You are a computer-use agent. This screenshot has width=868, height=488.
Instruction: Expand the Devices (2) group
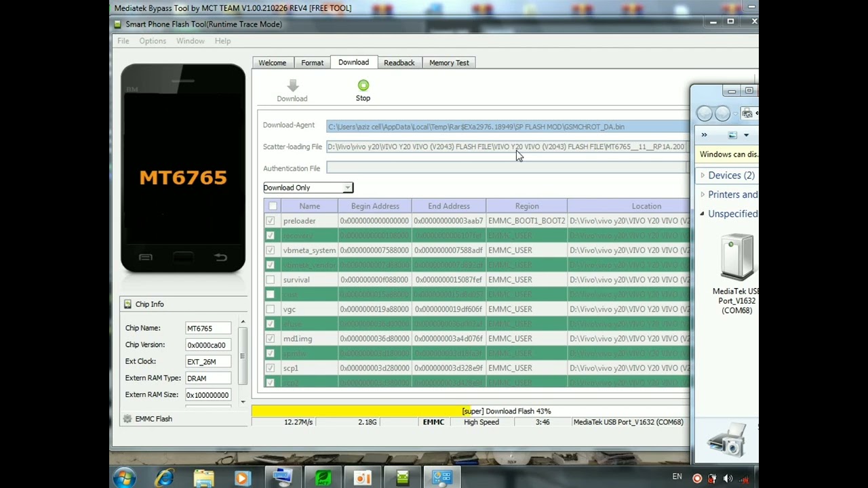[x=703, y=176]
